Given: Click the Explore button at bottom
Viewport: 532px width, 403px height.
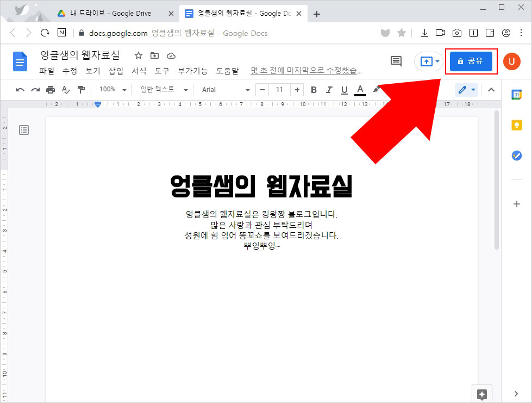Looking at the screenshot, I should coord(482,394).
